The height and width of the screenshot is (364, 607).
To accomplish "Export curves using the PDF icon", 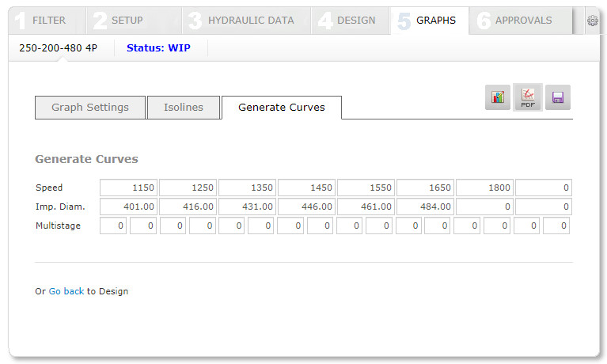I will [528, 97].
